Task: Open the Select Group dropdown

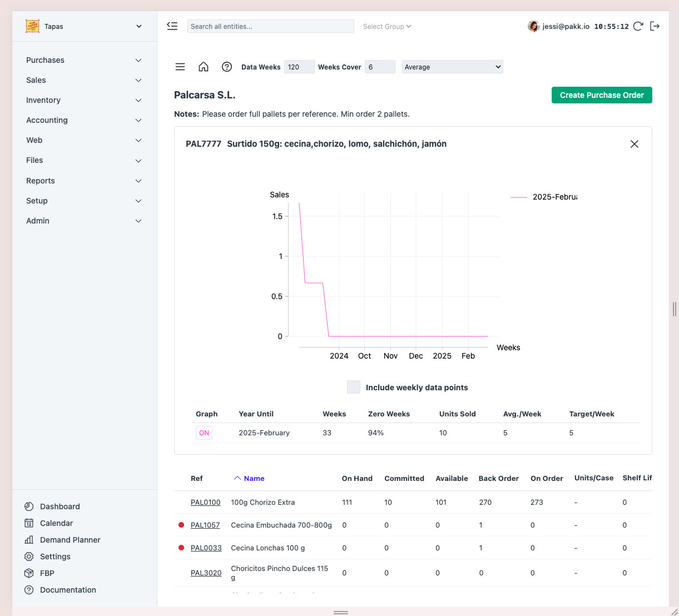Action: coord(387,26)
